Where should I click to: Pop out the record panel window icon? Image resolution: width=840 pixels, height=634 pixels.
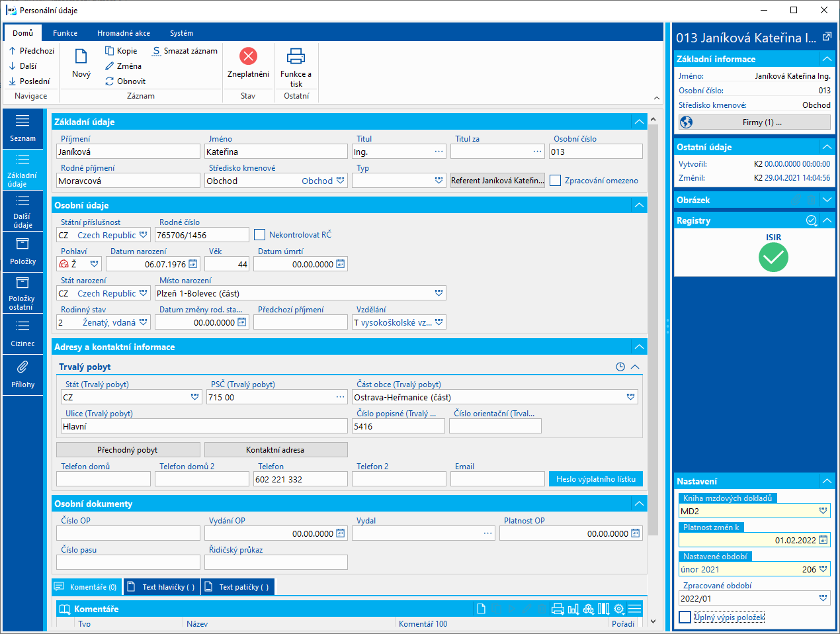pyautogui.click(x=827, y=38)
